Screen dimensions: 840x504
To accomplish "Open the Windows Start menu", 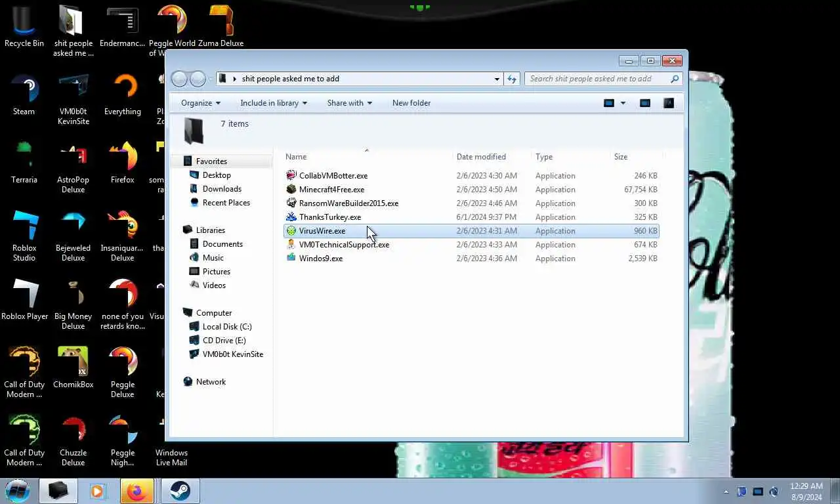I will coord(18,491).
